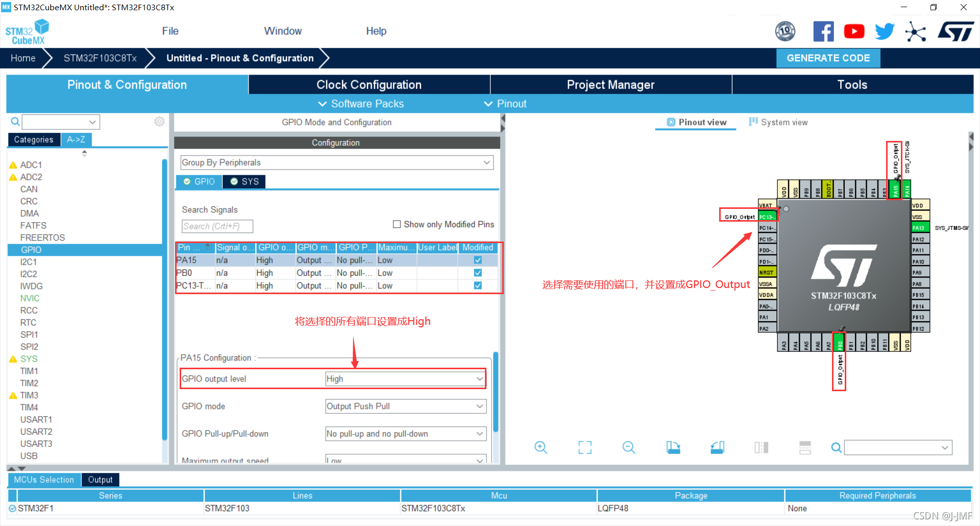This screenshot has width=980, height=526.
Task: Open the ST 10-year anniversary badge icon
Action: point(785,31)
